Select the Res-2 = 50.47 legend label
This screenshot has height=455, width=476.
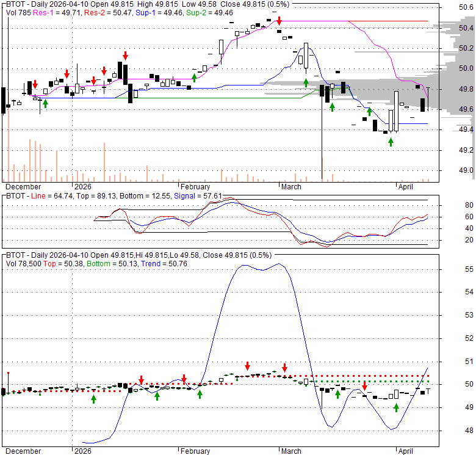(x=103, y=12)
